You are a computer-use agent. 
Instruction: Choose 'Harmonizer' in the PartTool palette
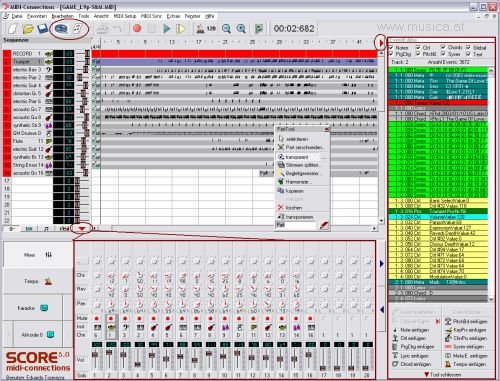pyautogui.click(x=294, y=182)
